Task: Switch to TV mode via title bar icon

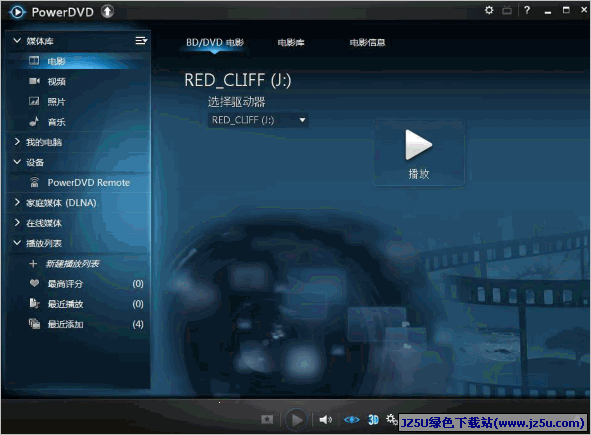Action: 507,10
